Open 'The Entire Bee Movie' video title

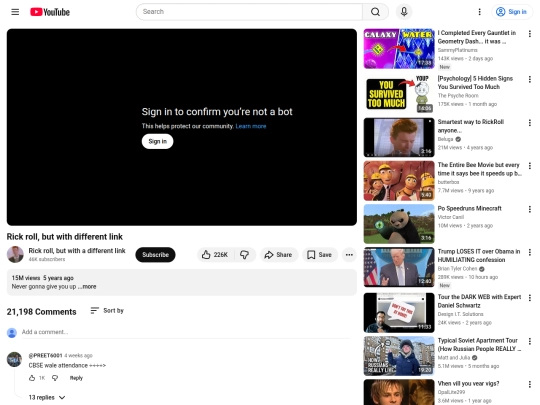[479, 169]
